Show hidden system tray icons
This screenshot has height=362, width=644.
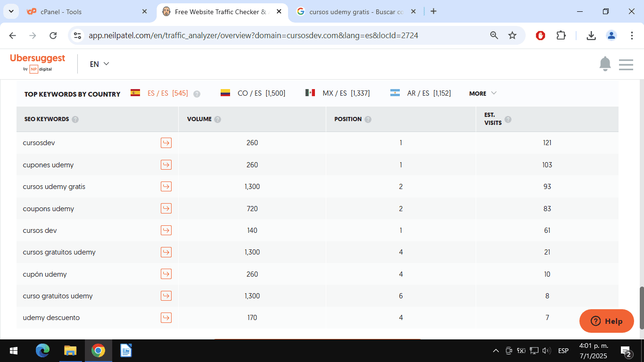[495, 351]
